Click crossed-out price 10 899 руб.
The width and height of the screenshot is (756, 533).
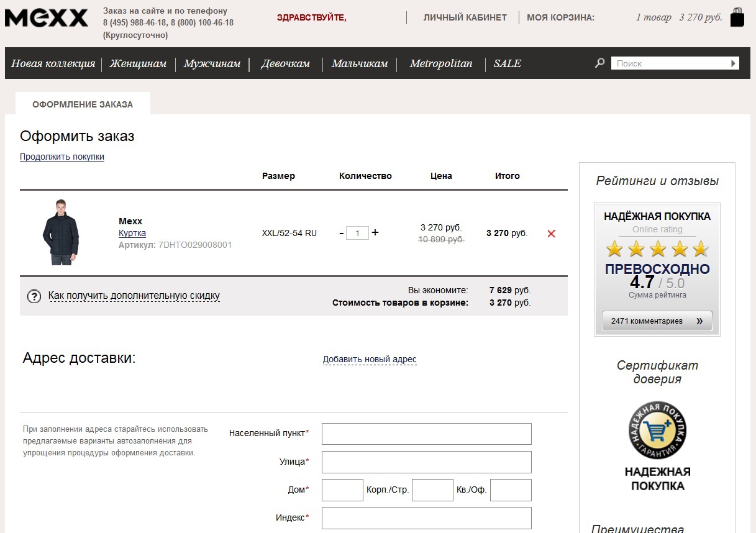tap(441, 239)
